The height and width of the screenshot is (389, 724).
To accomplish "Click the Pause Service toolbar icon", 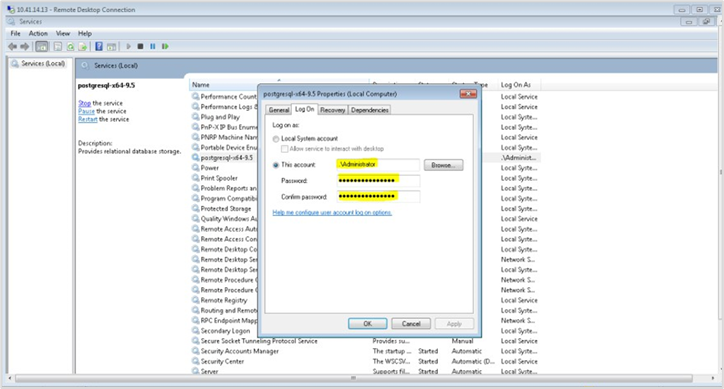I will pyautogui.click(x=153, y=47).
